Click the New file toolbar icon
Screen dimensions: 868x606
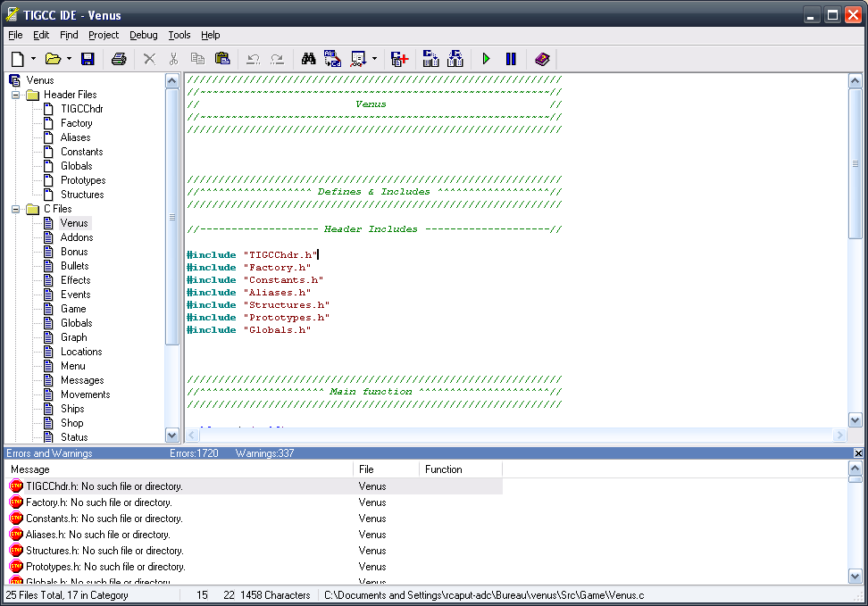pyautogui.click(x=17, y=59)
